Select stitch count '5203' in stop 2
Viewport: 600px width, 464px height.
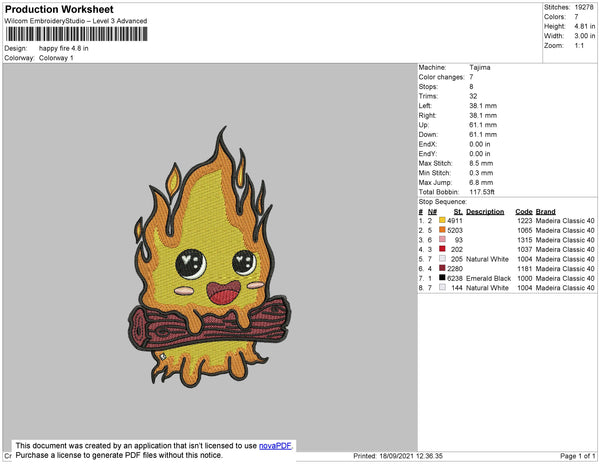pos(455,230)
